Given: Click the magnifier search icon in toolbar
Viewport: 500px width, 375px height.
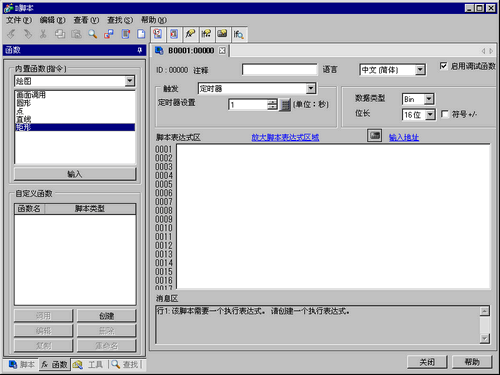Looking at the screenshot, I should (x=92, y=34).
